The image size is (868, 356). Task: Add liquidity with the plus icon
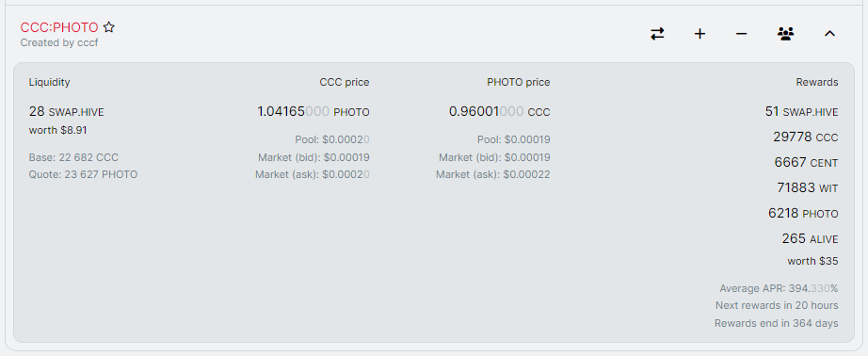pos(699,34)
